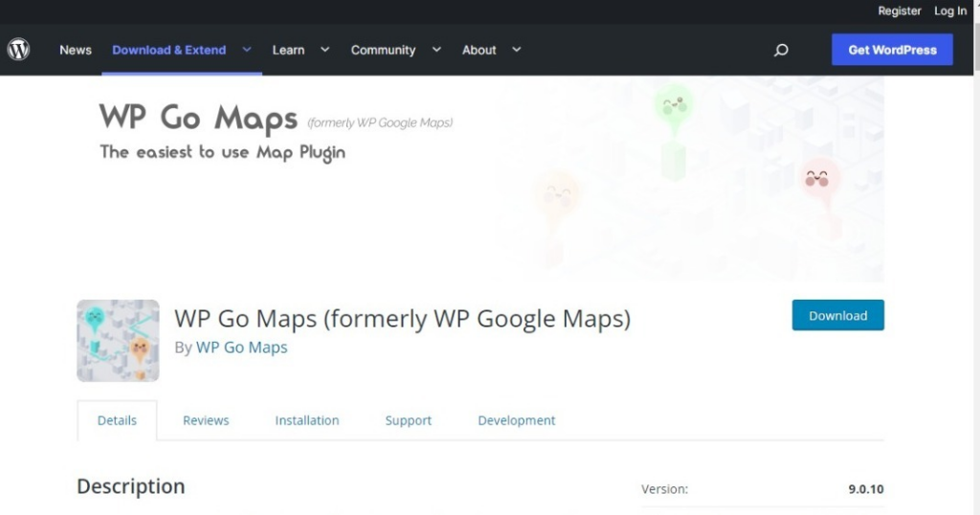Viewport: 980px width, 515px height.
Task: Click the blue Download button
Action: 838,315
